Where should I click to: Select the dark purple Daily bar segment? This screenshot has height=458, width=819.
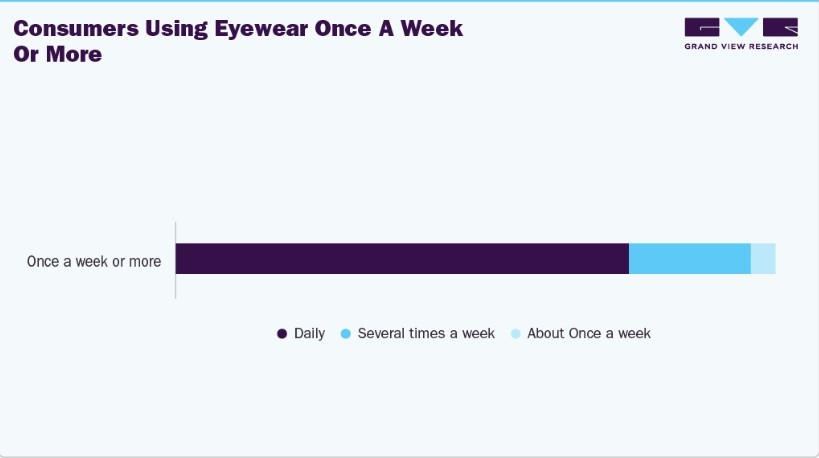click(402, 259)
